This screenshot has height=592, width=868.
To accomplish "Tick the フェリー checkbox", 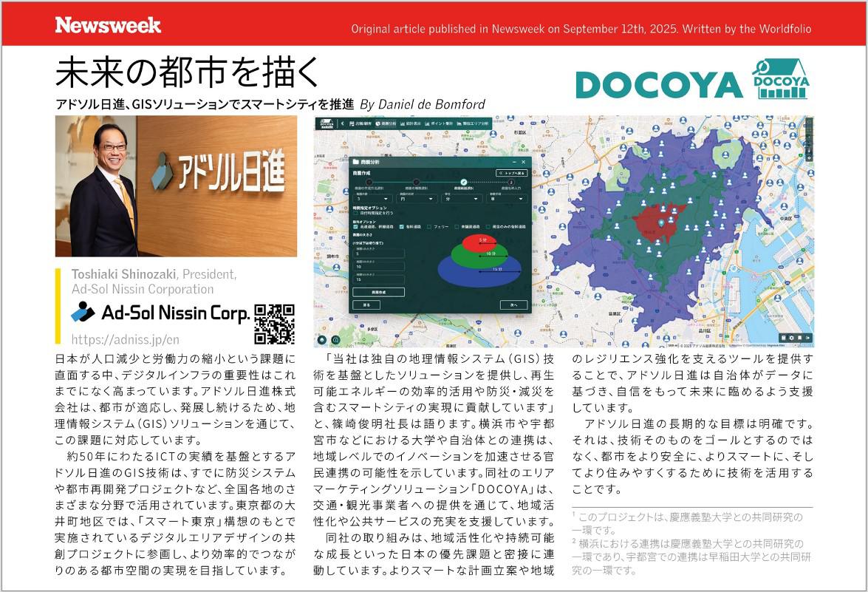I will click(429, 227).
